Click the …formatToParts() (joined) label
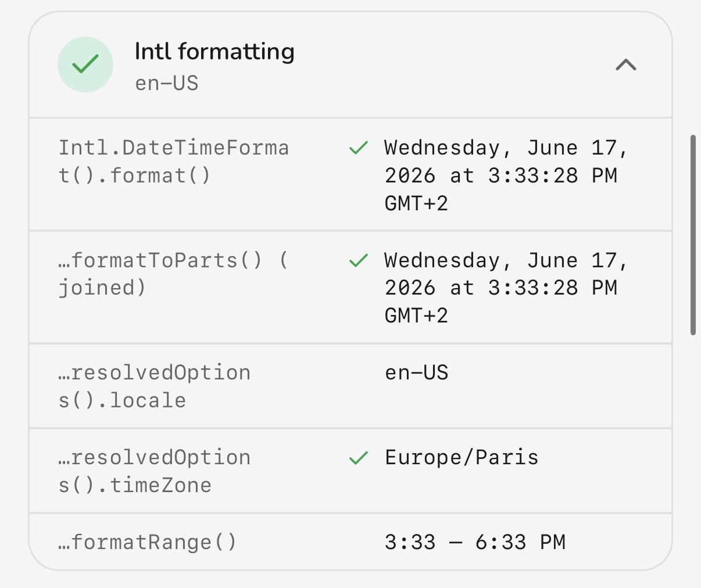Viewport: 701px width, 588px height. pos(174,274)
